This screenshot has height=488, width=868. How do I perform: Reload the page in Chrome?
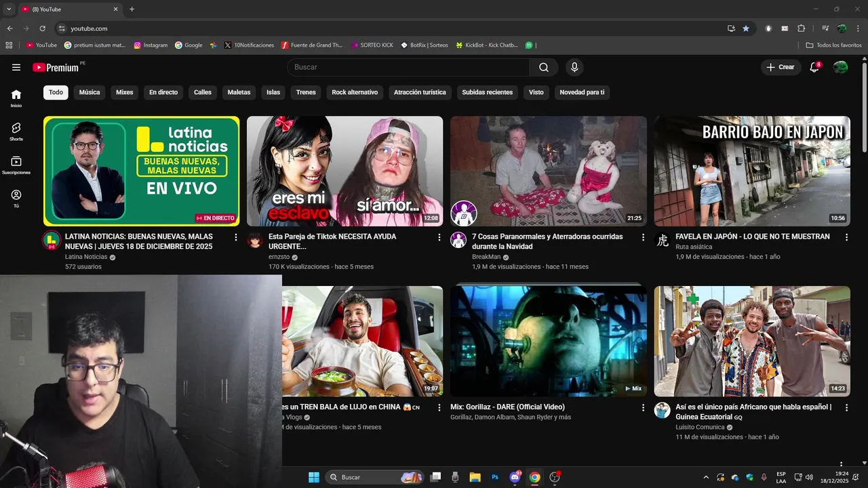pyautogui.click(x=42, y=28)
